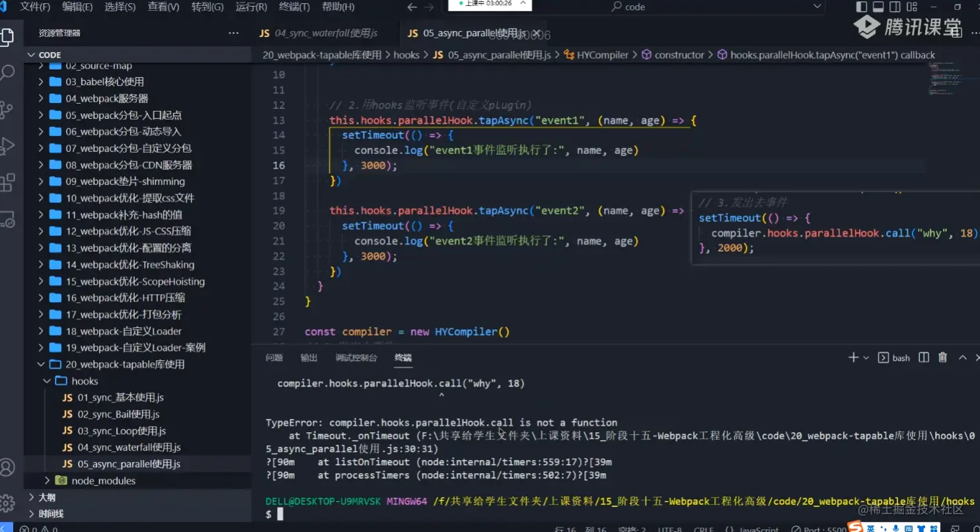Screen dimensions: 980x532
Task: Toggle secondary sidebar layout icon
Action: click(895, 7)
